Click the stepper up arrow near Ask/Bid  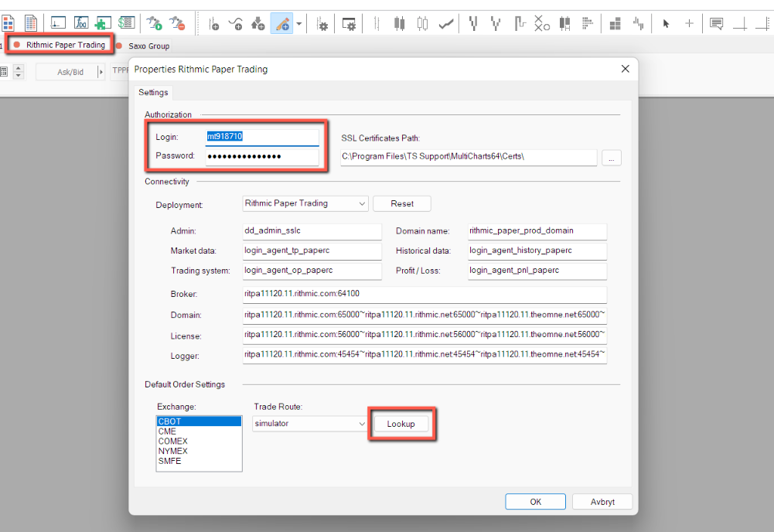[x=19, y=68]
